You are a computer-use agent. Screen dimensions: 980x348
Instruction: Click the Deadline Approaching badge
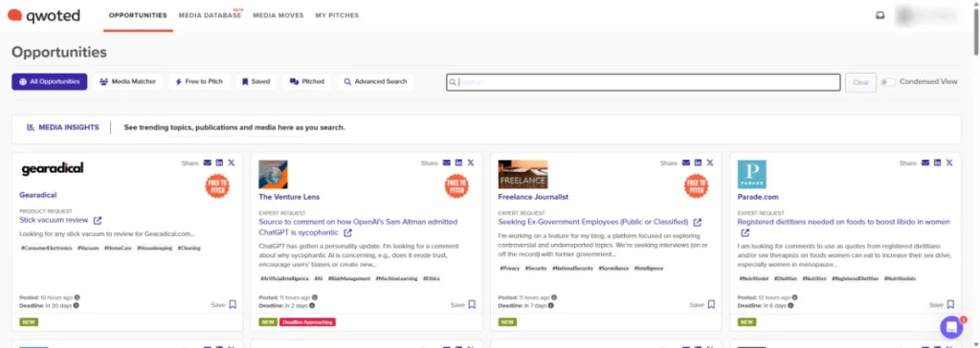[307, 322]
